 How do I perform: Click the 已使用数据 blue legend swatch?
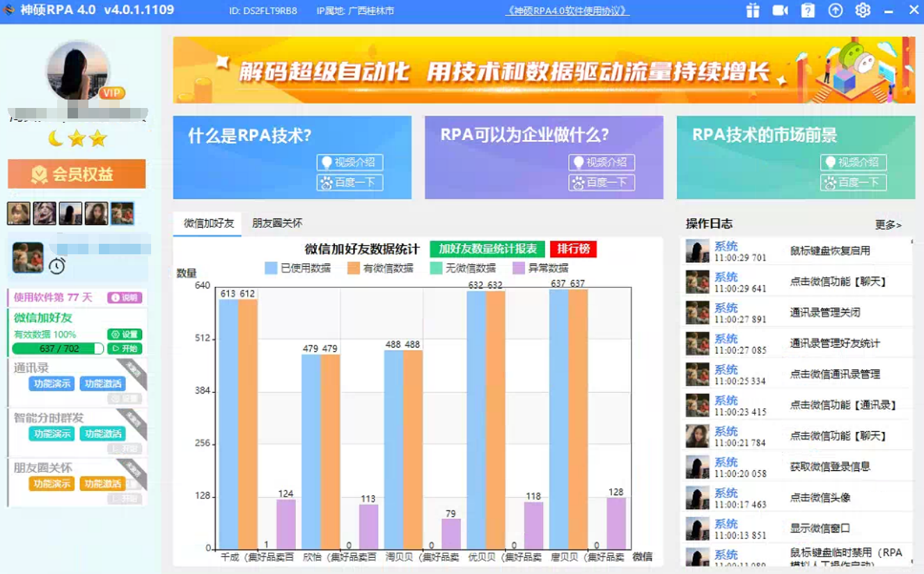pyautogui.click(x=271, y=268)
